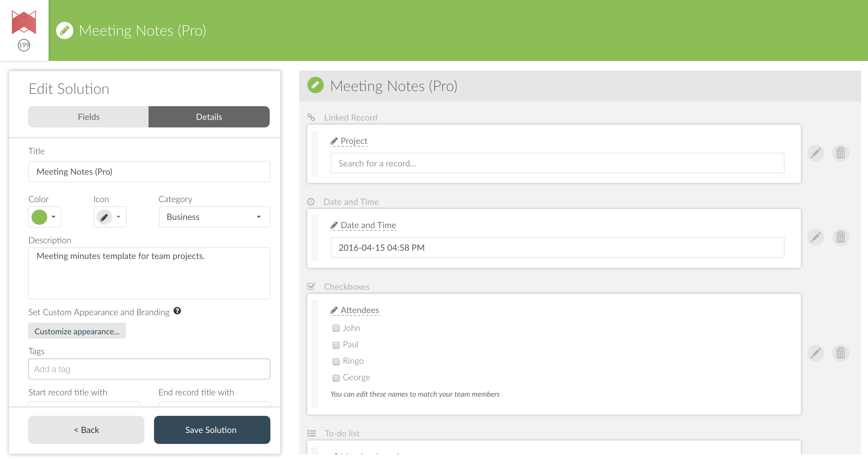This screenshot has width=868, height=459.
Task: Delete the Date and Time field
Action: [x=841, y=237]
